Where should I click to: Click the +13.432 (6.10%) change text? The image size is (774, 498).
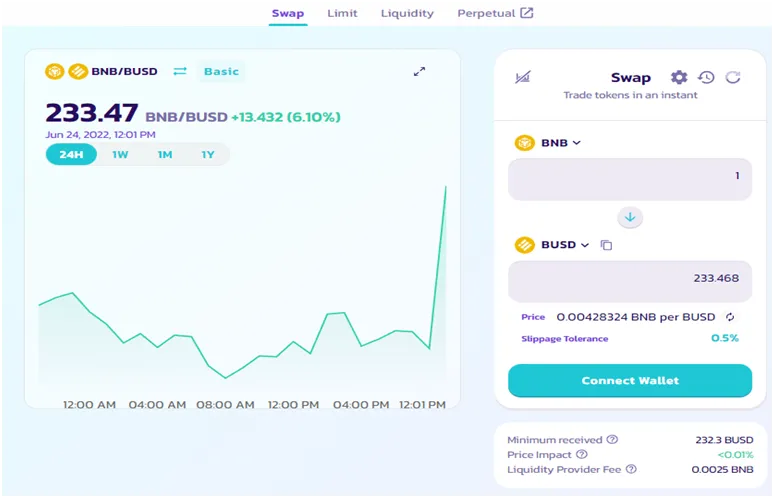point(286,117)
